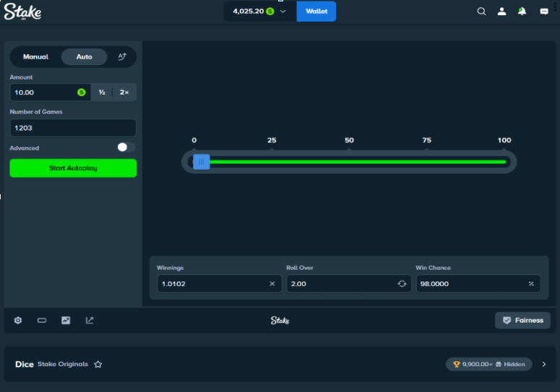Open the pop-out game window icon
This screenshot has width=560, height=392.
point(90,321)
